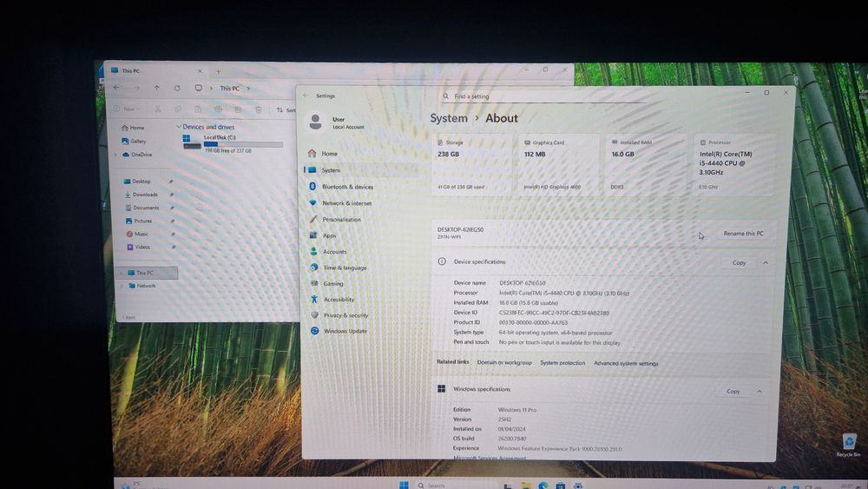This screenshot has width=868, height=489.
Task: Open Downloads folder in quick access
Action: coord(141,195)
